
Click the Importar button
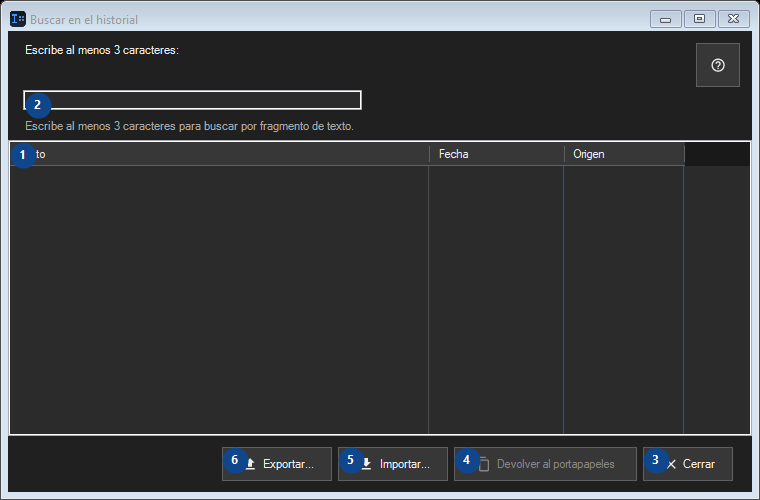(393, 464)
